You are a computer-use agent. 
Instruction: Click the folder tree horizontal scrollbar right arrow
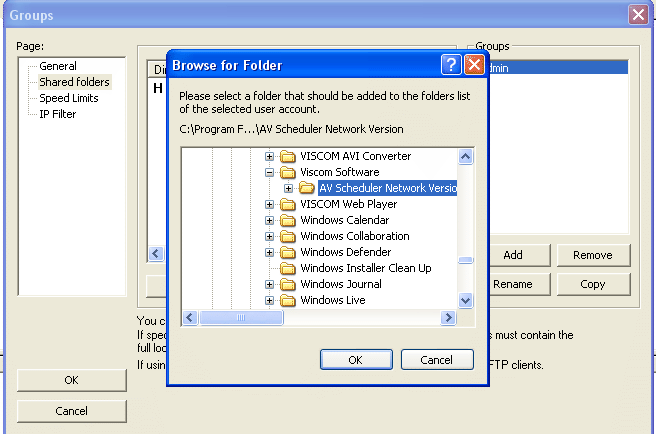(449, 317)
